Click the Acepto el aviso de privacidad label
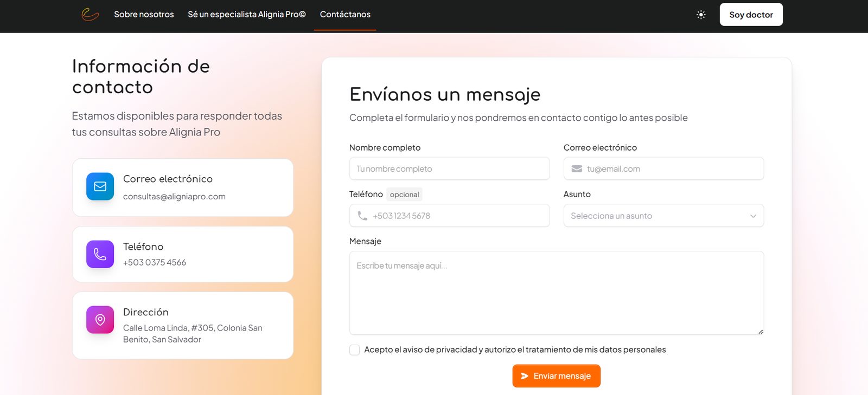The width and height of the screenshot is (868, 395). click(515, 350)
